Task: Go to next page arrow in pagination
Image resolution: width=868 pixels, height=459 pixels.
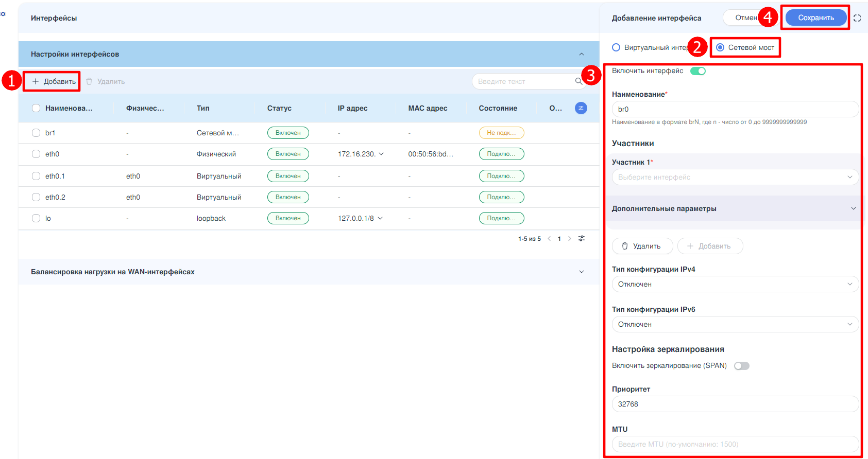Action: (x=569, y=239)
